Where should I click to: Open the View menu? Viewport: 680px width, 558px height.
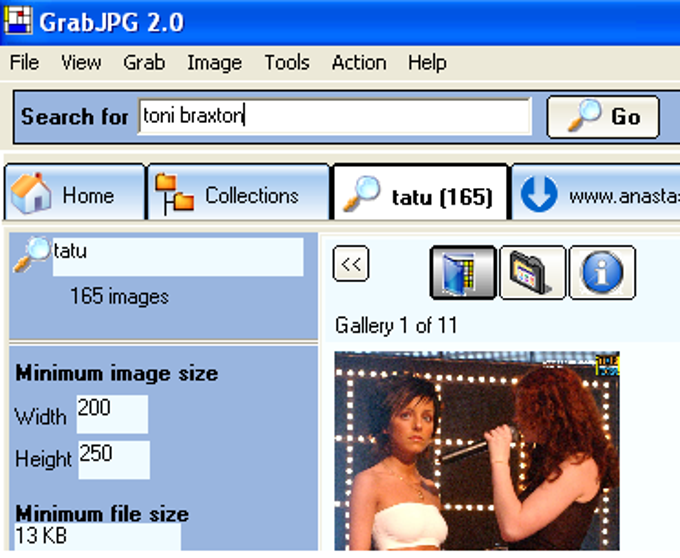[x=81, y=62]
